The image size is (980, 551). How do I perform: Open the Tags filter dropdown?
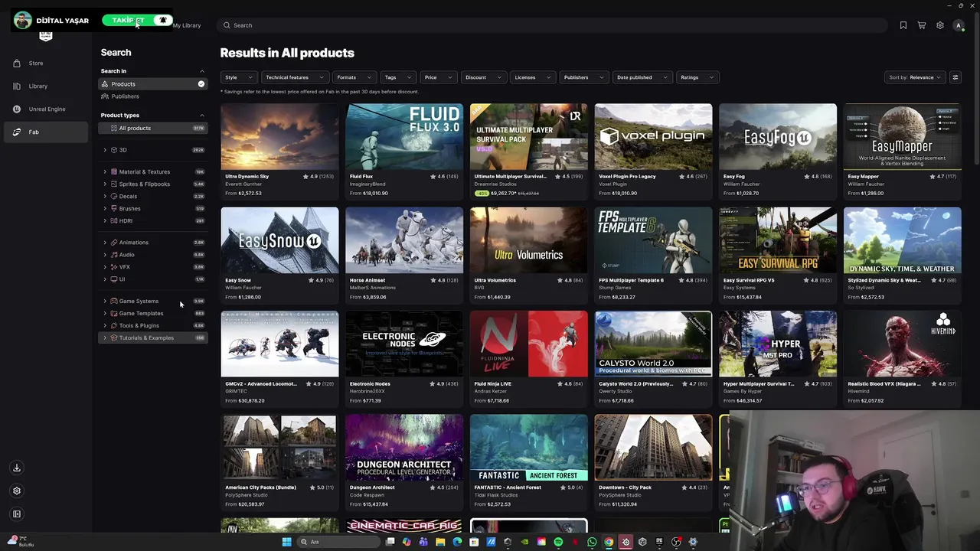(x=397, y=77)
